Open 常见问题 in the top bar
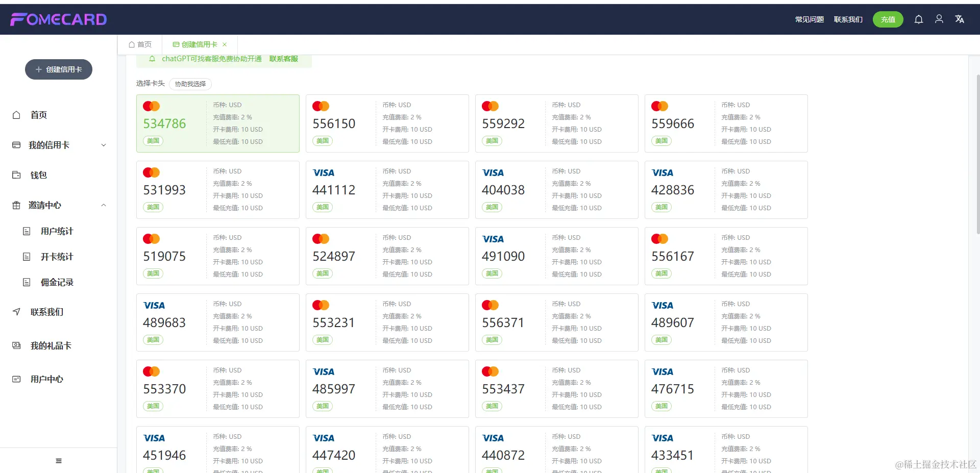Image resolution: width=980 pixels, height=473 pixels. coord(810,19)
